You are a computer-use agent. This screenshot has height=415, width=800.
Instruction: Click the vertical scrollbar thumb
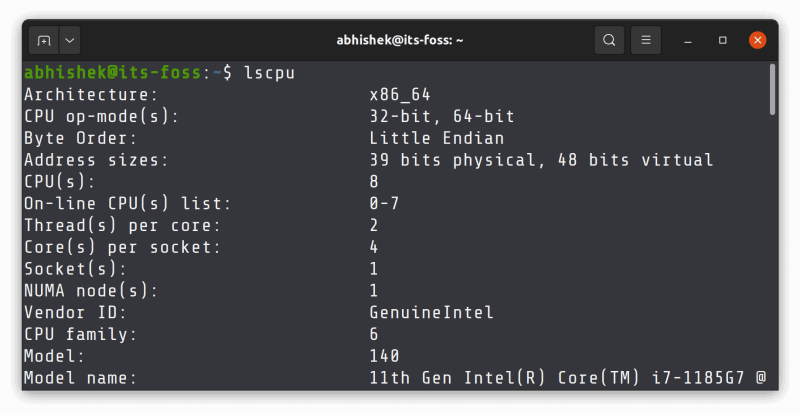(x=772, y=91)
